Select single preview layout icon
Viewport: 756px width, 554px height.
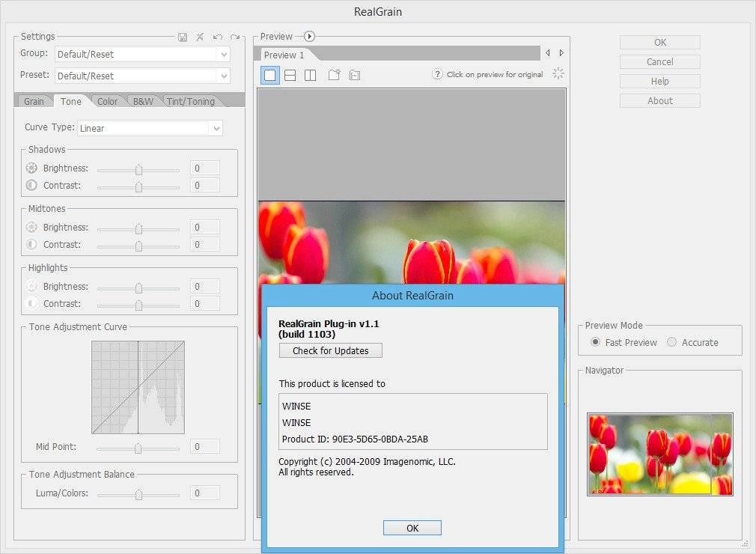coord(270,75)
